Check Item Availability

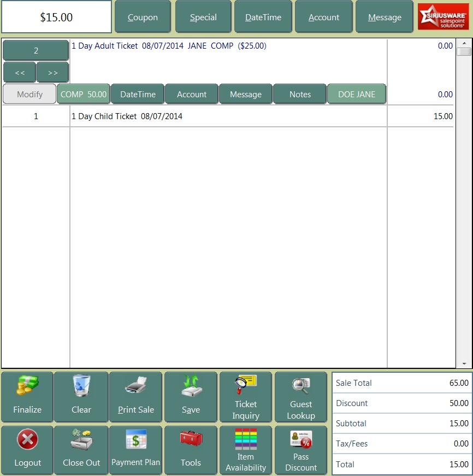pyautogui.click(x=246, y=450)
